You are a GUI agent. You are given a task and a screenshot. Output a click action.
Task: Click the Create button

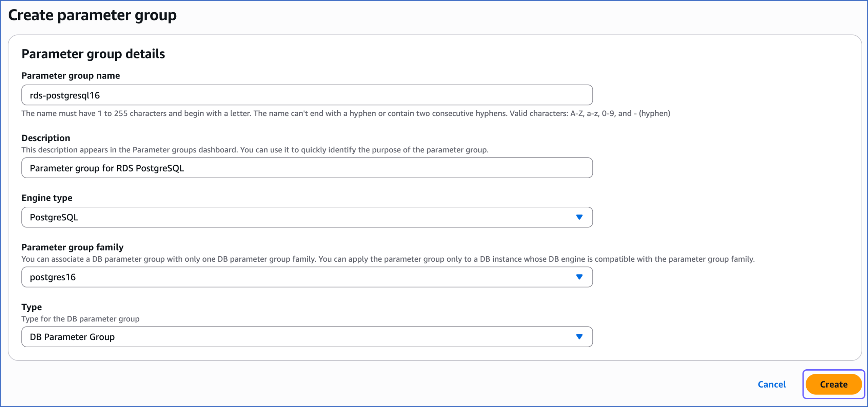pyautogui.click(x=833, y=384)
